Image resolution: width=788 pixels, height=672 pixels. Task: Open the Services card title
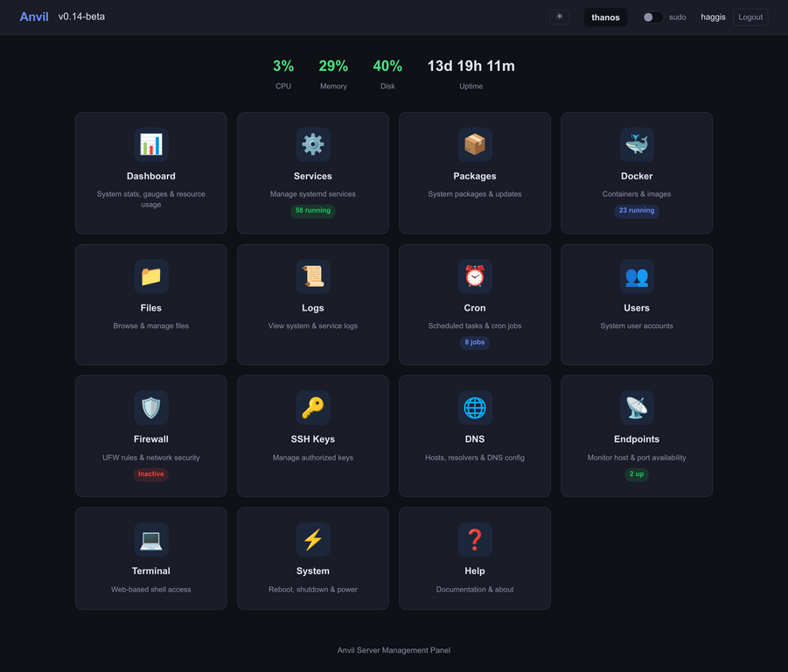(312, 177)
